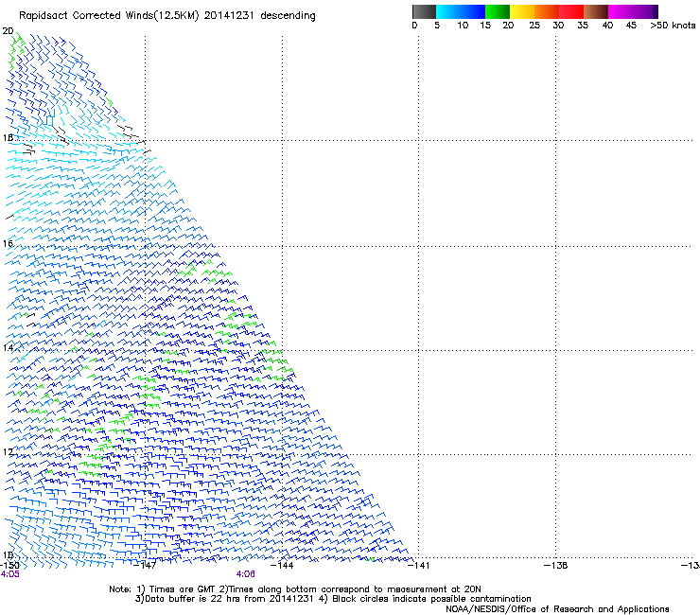Click the longitude label -147
Screen dimensions: 700x615
pyautogui.click(x=145, y=566)
